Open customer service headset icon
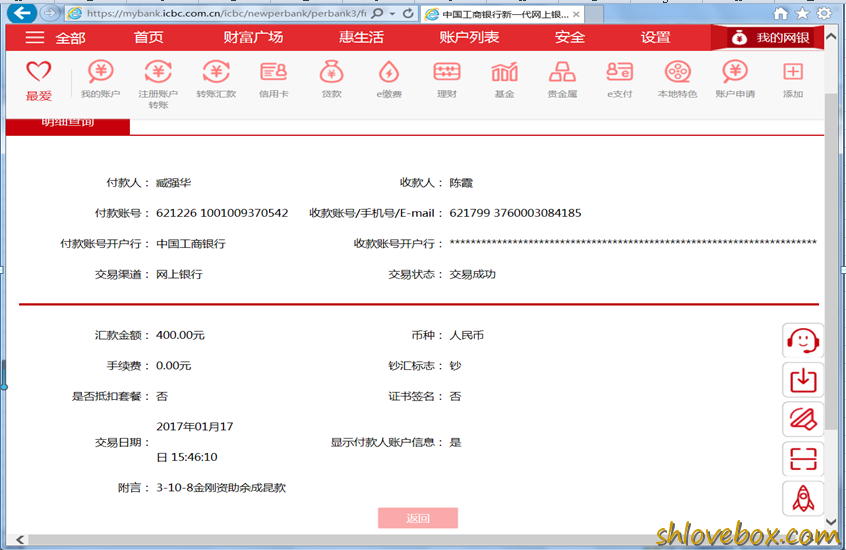The image size is (846, 550). [803, 341]
